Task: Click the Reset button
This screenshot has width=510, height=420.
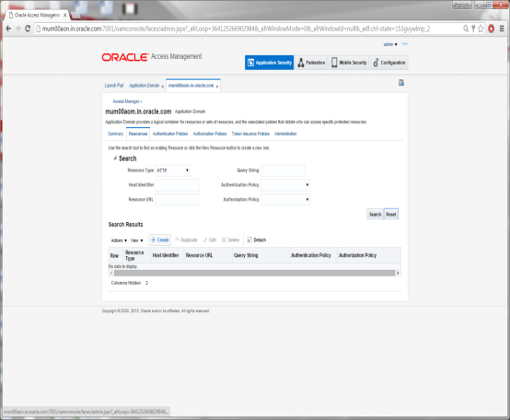Action: (x=391, y=215)
